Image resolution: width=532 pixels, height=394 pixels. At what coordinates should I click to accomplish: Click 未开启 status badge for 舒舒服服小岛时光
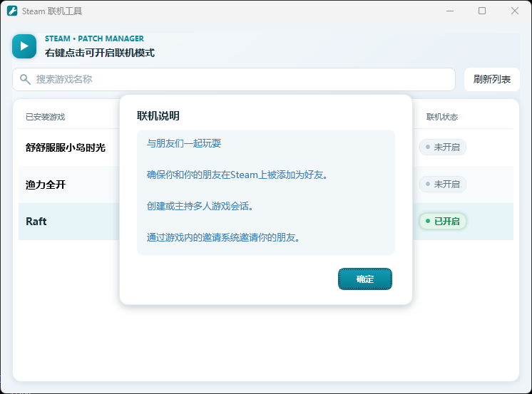(443, 147)
